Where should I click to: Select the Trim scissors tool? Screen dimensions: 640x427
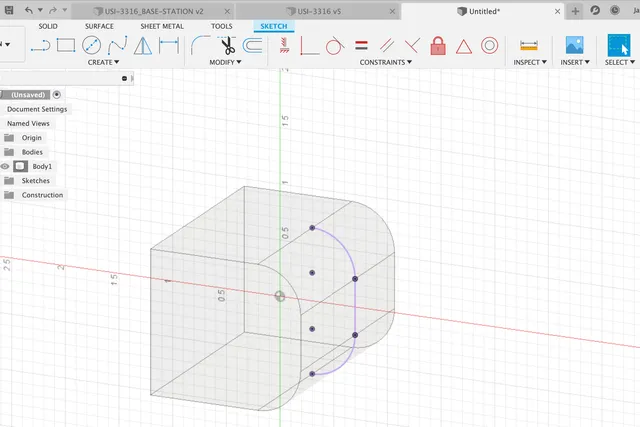pos(227,45)
